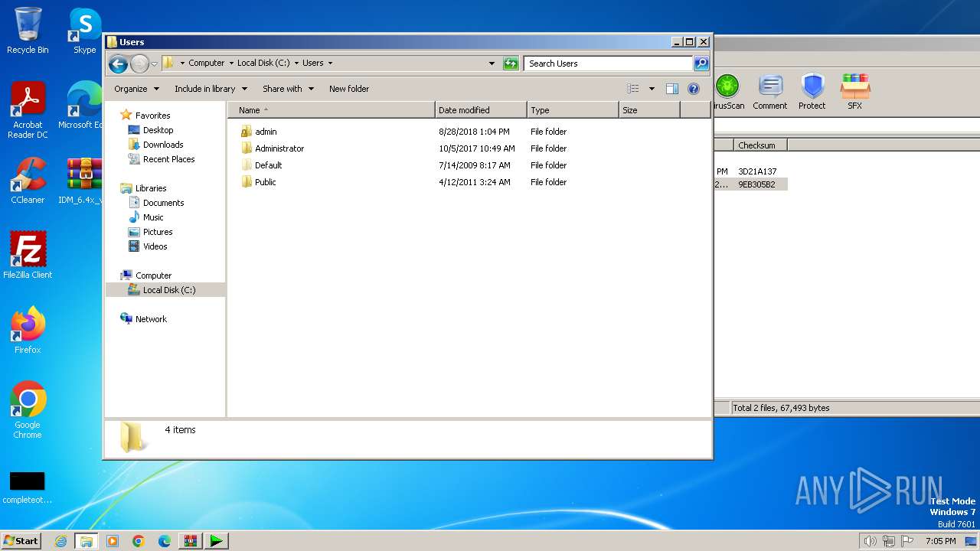Open Recycle Bin desktop icon
Screen dimensions: 980x551
[x=28, y=31]
